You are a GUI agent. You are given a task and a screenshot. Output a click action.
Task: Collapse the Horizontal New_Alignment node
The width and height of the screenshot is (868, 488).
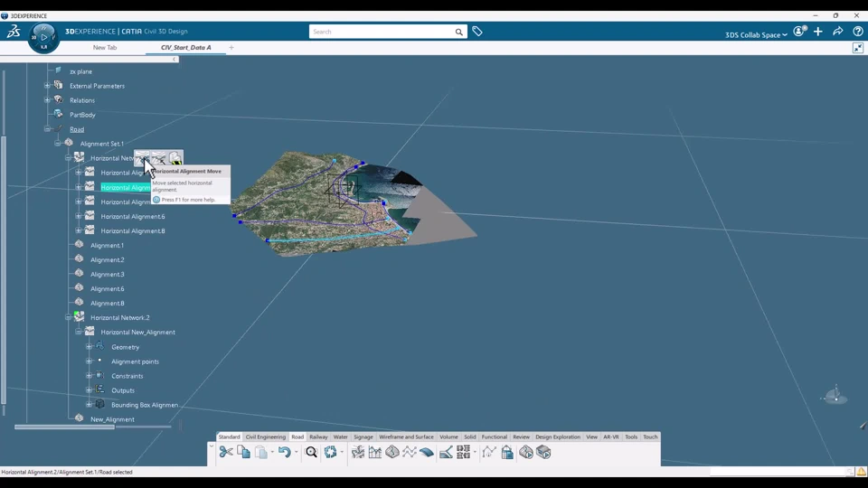coord(79,332)
